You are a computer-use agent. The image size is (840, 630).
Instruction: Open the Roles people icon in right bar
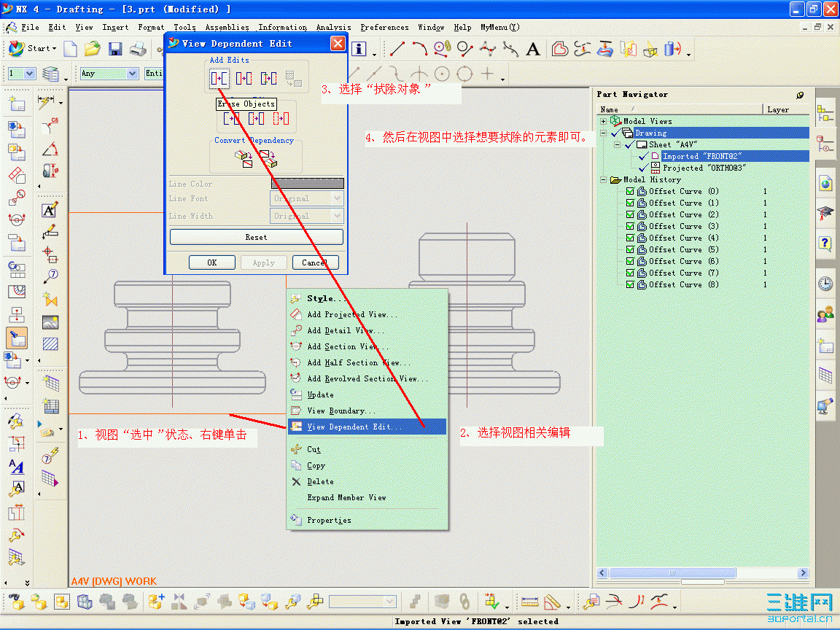(x=825, y=314)
